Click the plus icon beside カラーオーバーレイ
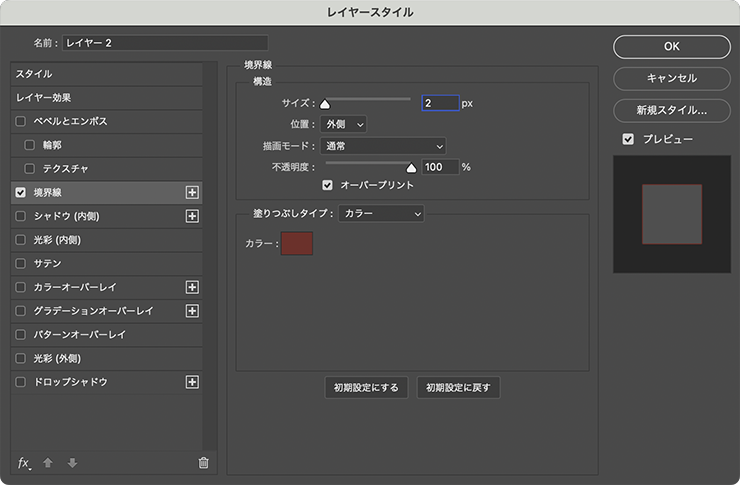The height and width of the screenshot is (485, 740). (x=193, y=287)
